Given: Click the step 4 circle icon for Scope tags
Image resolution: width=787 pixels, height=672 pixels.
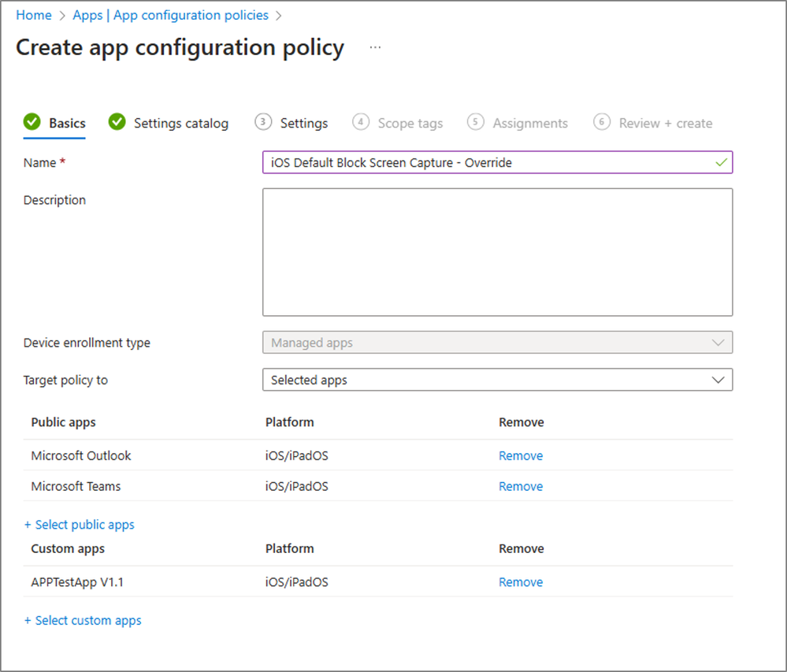Looking at the screenshot, I should coord(360,122).
